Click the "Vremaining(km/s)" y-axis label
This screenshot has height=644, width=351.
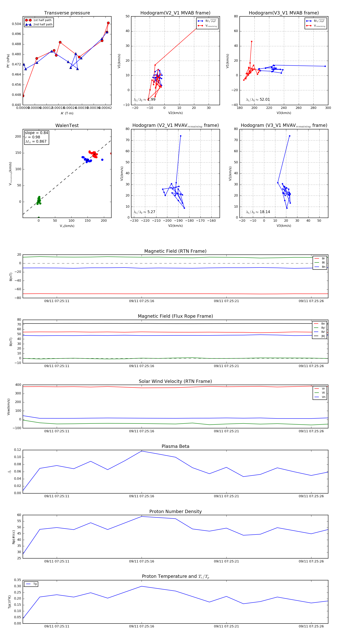[10, 173]
